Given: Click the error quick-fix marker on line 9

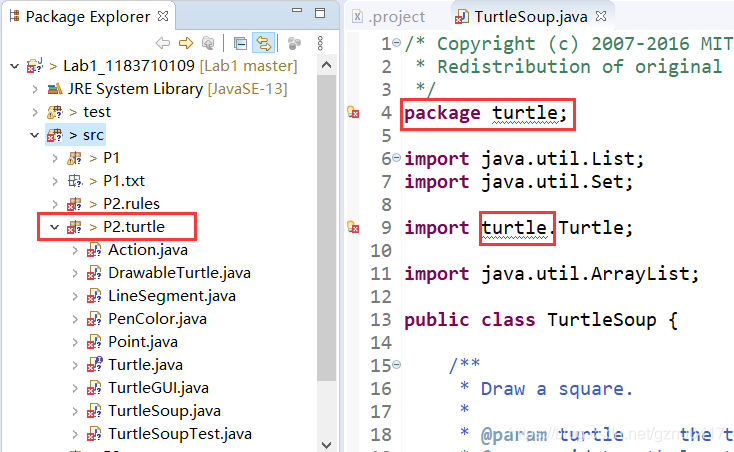Looking at the screenshot, I should click(353, 227).
